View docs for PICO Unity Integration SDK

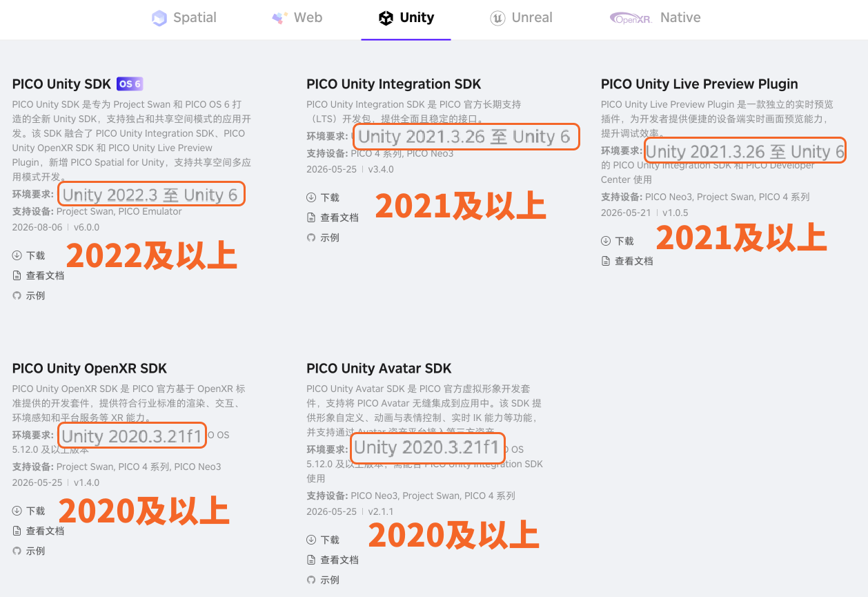click(333, 217)
